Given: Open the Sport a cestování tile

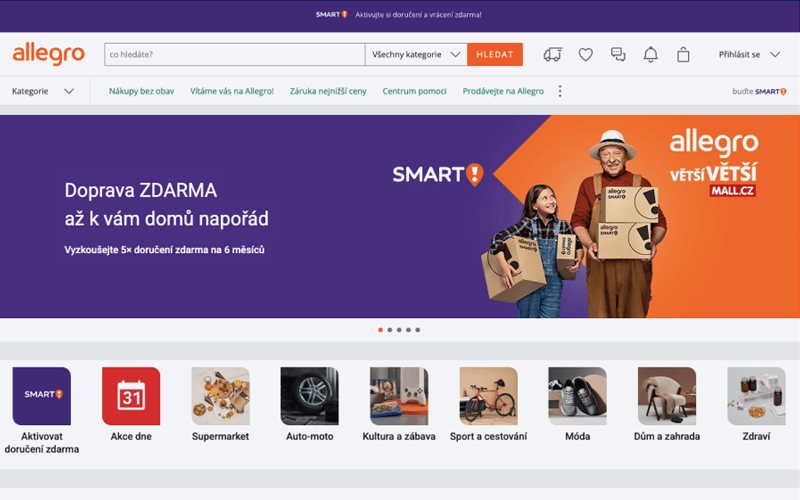Looking at the screenshot, I should pyautogui.click(x=488, y=404).
